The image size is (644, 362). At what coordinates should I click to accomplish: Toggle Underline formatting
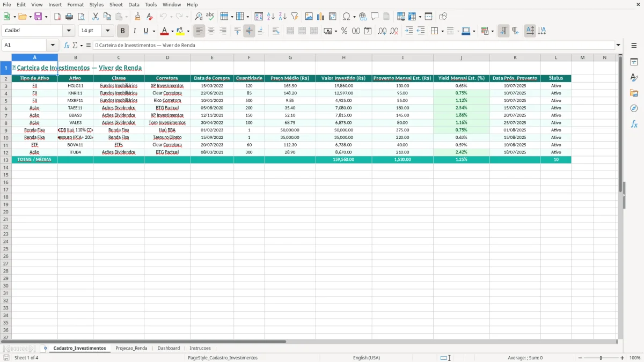pyautogui.click(x=145, y=31)
